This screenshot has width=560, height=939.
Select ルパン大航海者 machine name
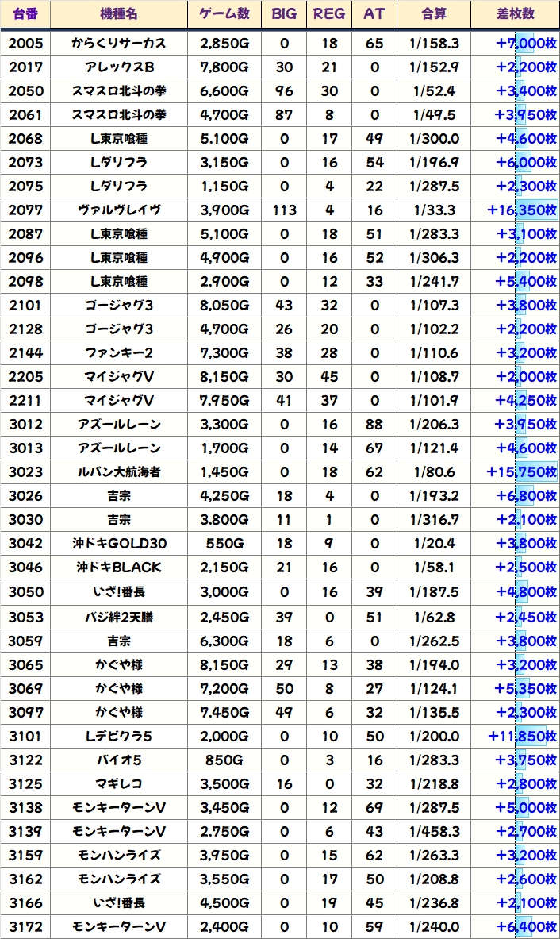point(119,472)
